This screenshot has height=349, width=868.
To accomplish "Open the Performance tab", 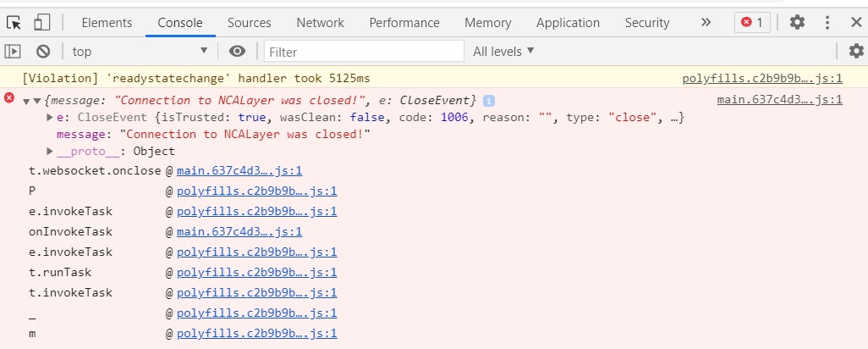I will pos(404,23).
